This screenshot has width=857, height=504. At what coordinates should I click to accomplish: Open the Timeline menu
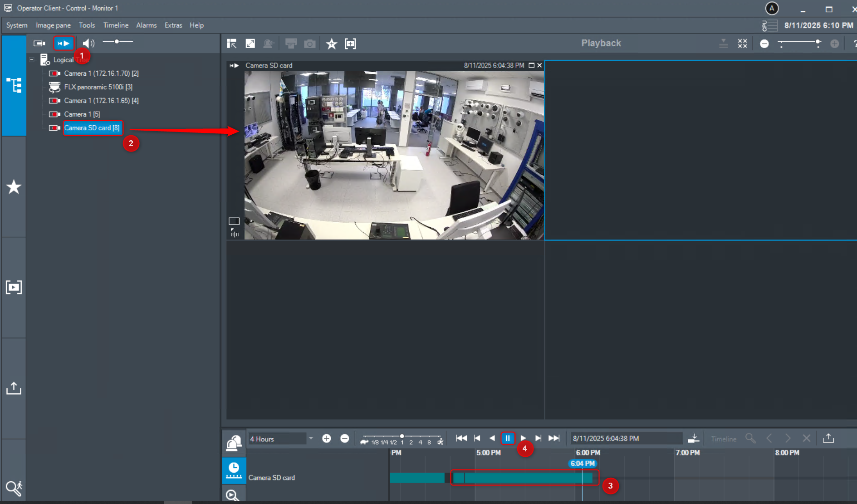116,25
